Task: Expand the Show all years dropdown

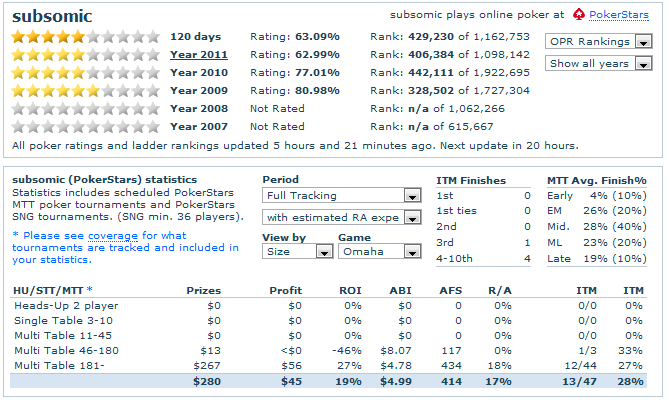Action: click(x=598, y=64)
